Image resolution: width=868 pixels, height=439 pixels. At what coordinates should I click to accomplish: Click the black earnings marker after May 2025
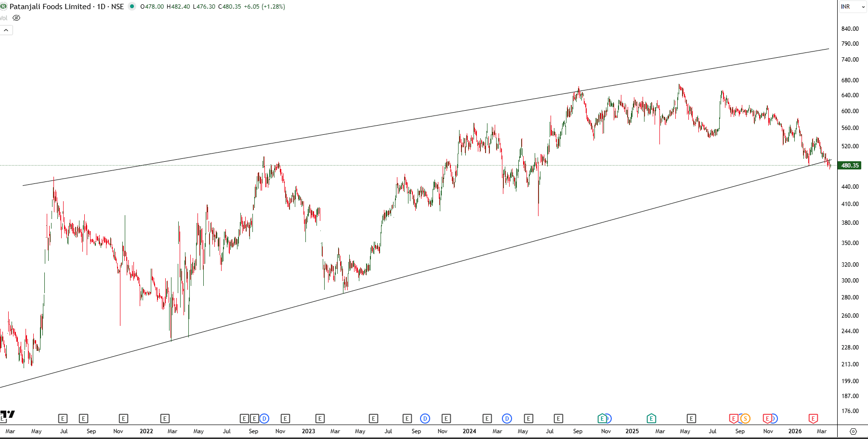[691, 419]
